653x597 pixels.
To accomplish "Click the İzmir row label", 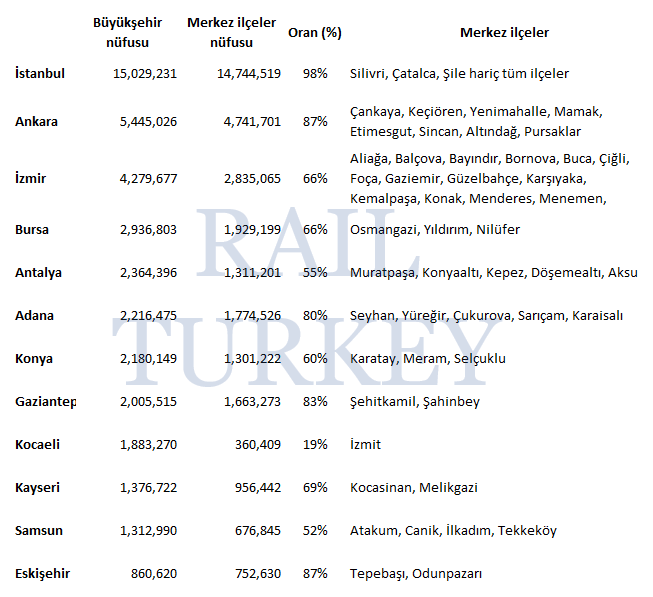I will (31, 178).
